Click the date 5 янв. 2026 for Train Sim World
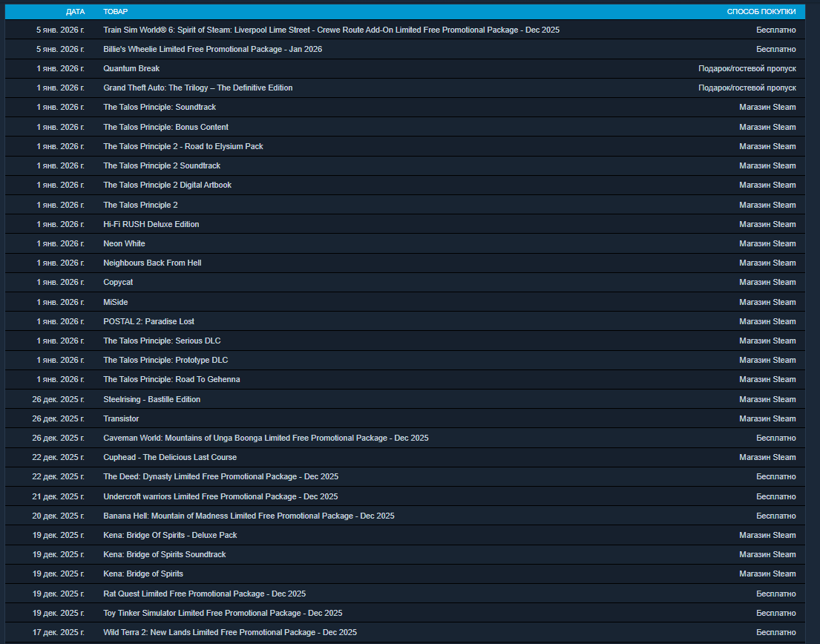The width and height of the screenshot is (820, 644). point(60,30)
